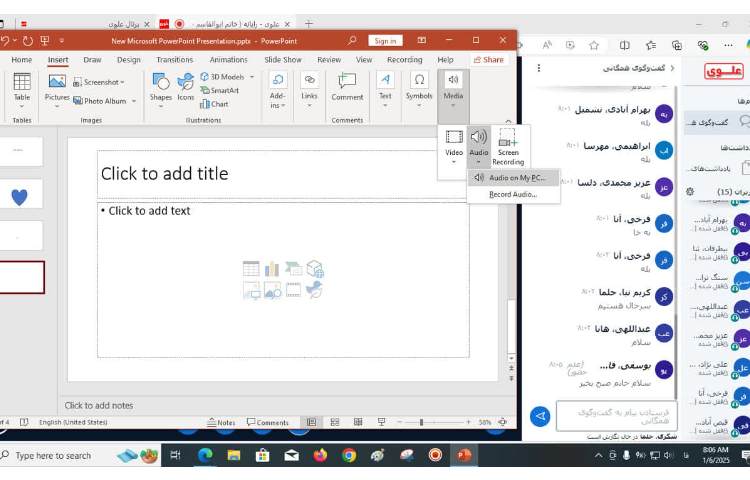
Task: Open PowerPoint title bar search
Action: (352, 41)
